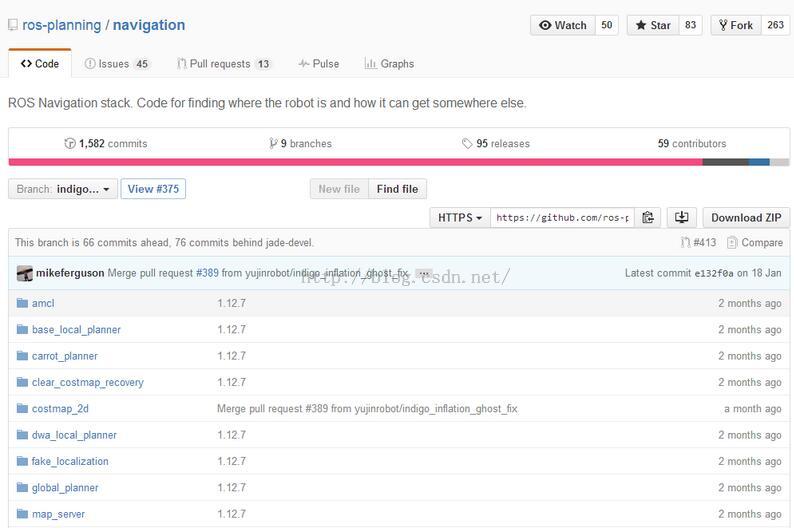Screen dimensions: 794x532
Task: Click the blue language bar segment
Action: click(759, 162)
